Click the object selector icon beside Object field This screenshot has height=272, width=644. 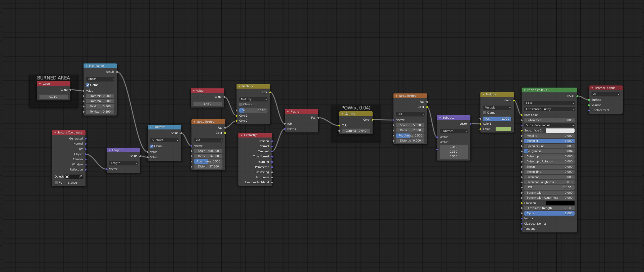67,177
